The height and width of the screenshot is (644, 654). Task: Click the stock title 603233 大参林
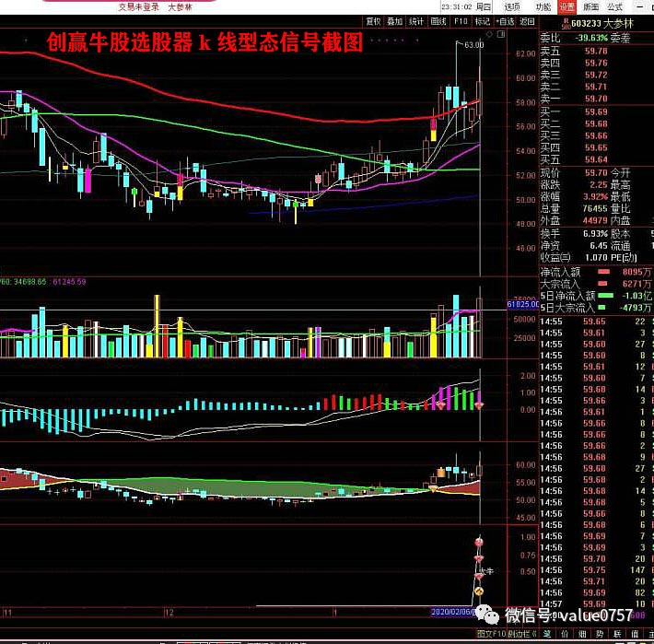602,23
